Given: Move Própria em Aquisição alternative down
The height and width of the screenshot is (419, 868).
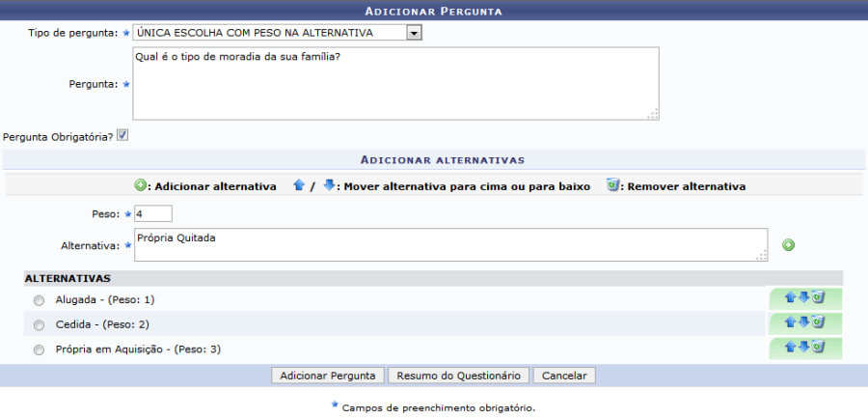Looking at the screenshot, I should click(803, 349).
